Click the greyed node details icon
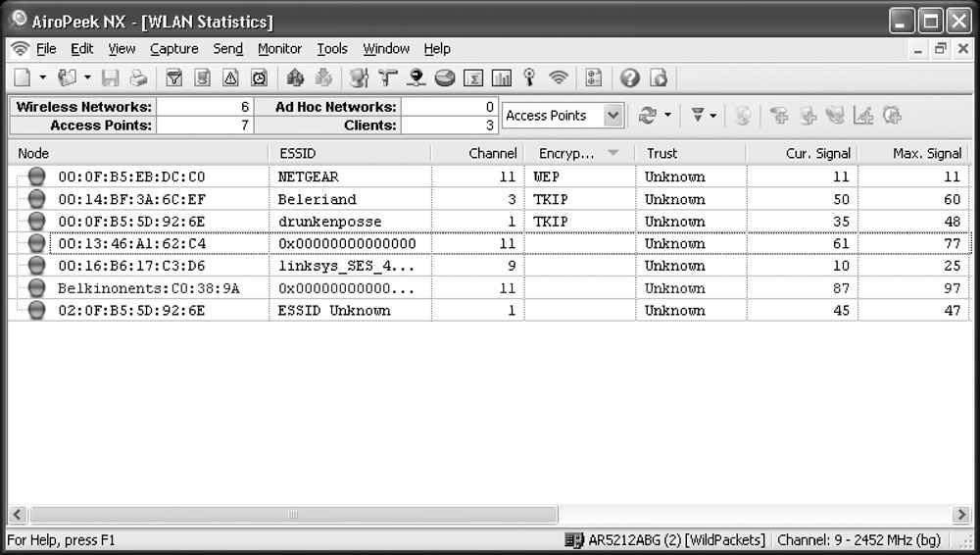The image size is (980, 555). (x=835, y=116)
